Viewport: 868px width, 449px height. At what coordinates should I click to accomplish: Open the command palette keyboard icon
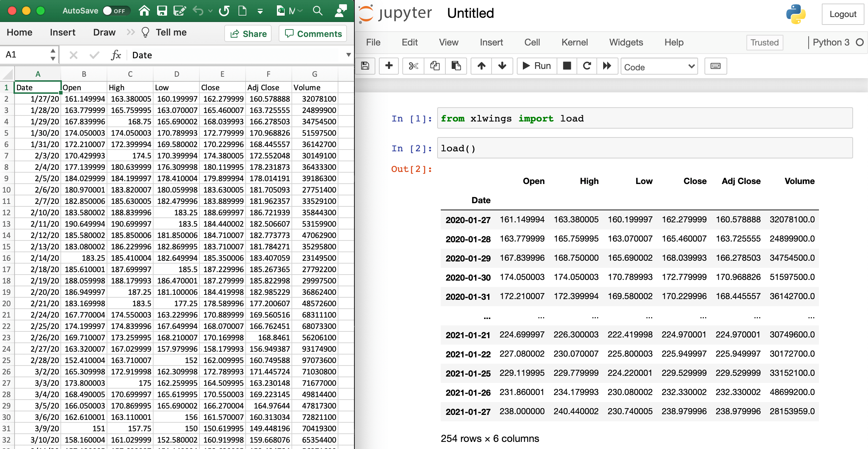click(x=716, y=66)
